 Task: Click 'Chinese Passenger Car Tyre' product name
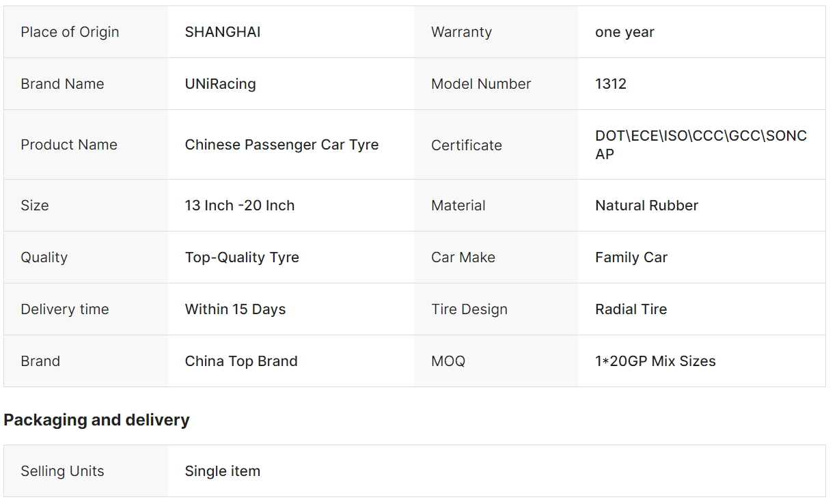[281, 145]
